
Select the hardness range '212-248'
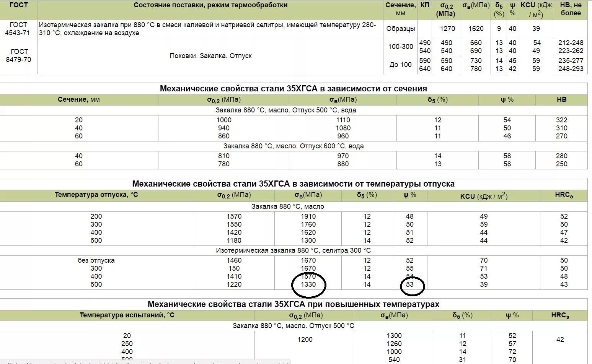click(x=571, y=43)
